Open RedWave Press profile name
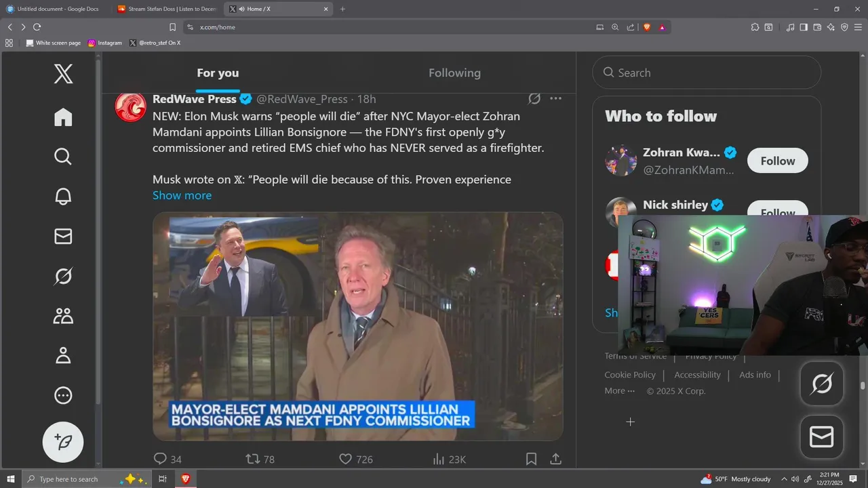 195,99
